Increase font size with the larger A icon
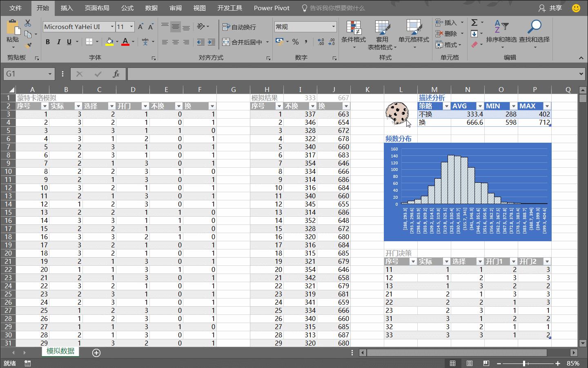Screen dimensions: 588x368 [x=140, y=27]
